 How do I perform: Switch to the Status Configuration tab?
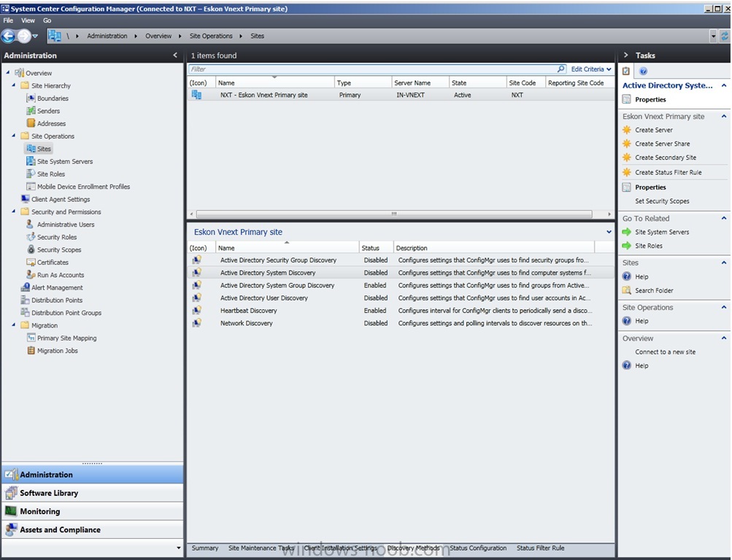pos(478,548)
